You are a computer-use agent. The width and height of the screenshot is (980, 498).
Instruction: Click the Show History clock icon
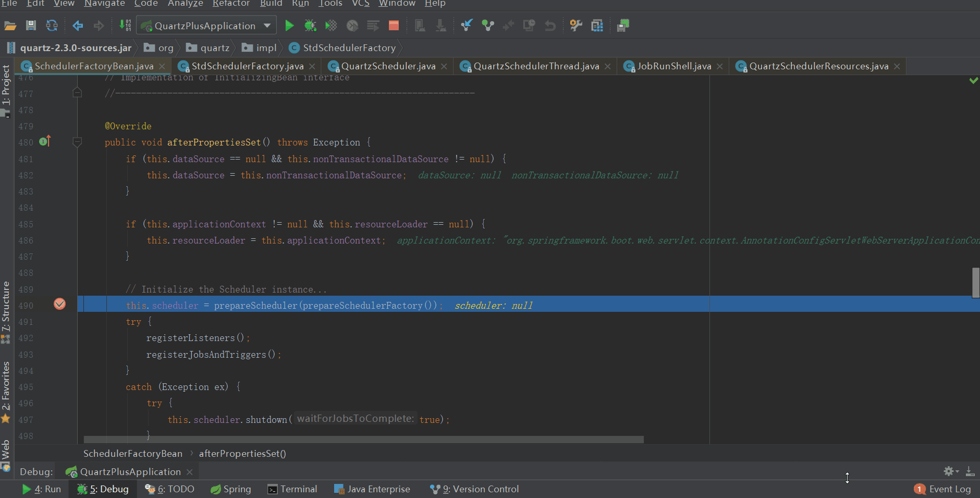529,26
